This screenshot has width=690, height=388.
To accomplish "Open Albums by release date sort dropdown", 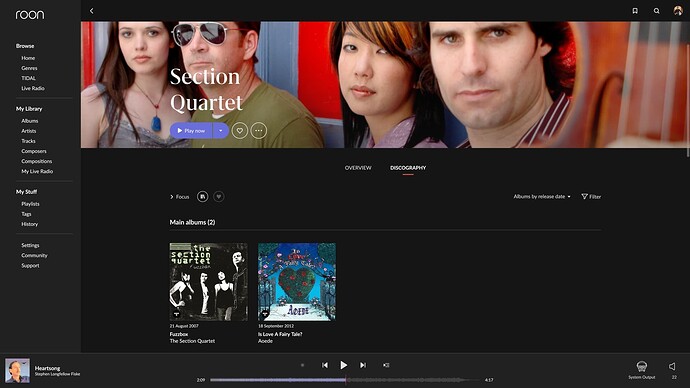I will point(542,197).
